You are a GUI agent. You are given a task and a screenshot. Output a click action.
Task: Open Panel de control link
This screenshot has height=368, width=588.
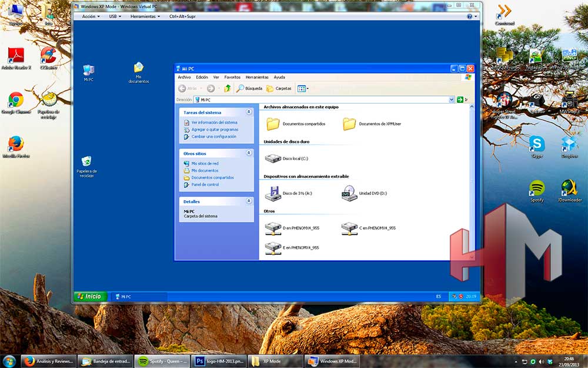(x=205, y=185)
